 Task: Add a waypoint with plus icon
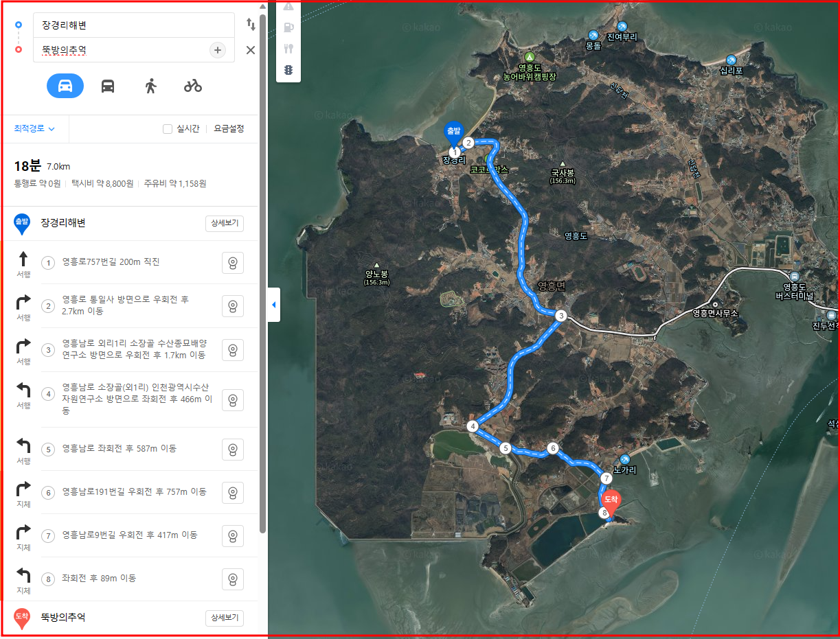coord(218,50)
